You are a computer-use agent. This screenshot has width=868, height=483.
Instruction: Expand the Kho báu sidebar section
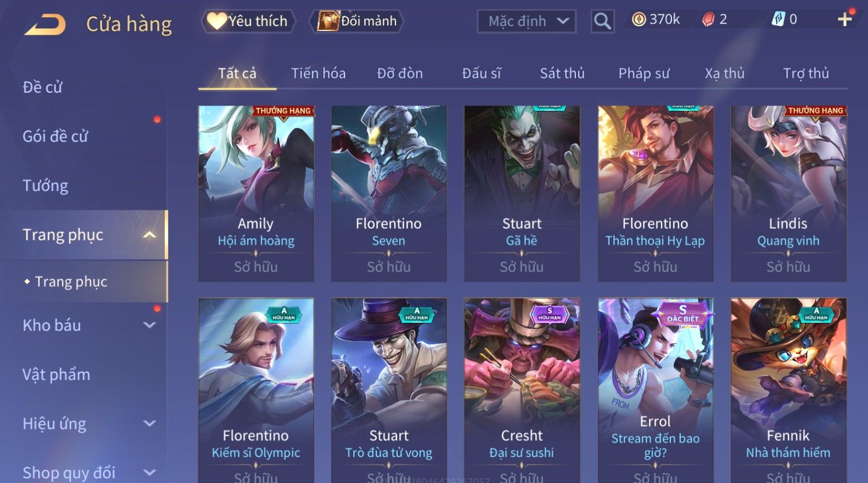[x=150, y=325]
